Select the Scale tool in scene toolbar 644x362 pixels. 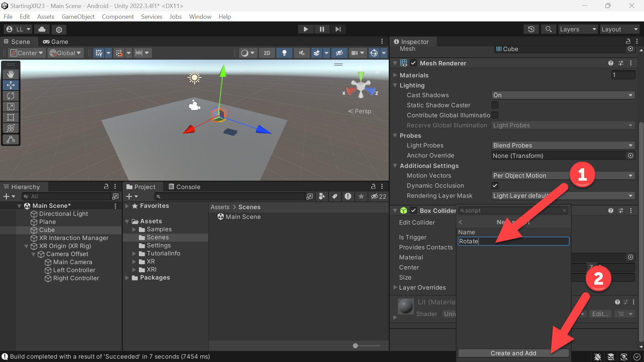[x=11, y=107]
